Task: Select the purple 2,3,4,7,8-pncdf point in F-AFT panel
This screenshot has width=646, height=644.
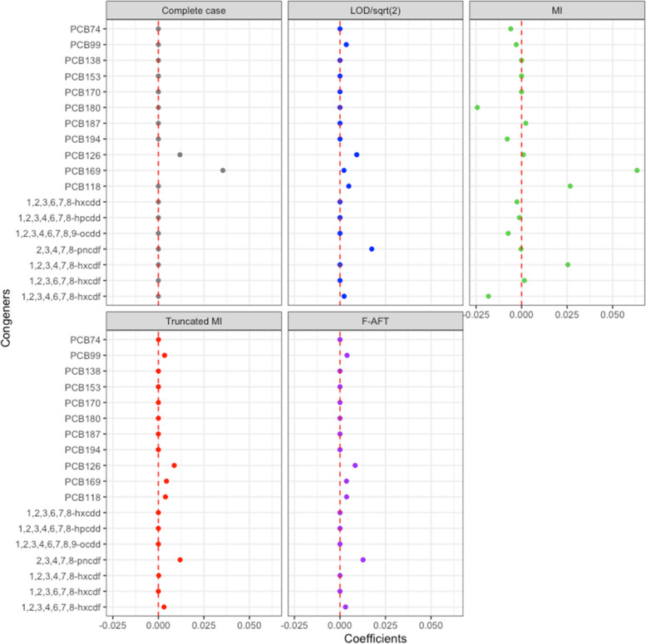Action: 363,560
